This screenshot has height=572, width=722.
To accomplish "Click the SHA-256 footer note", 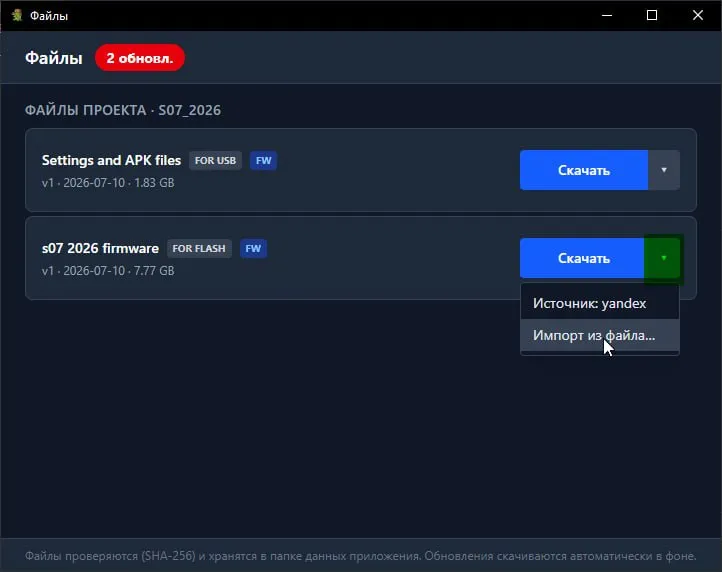I will 361,556.
